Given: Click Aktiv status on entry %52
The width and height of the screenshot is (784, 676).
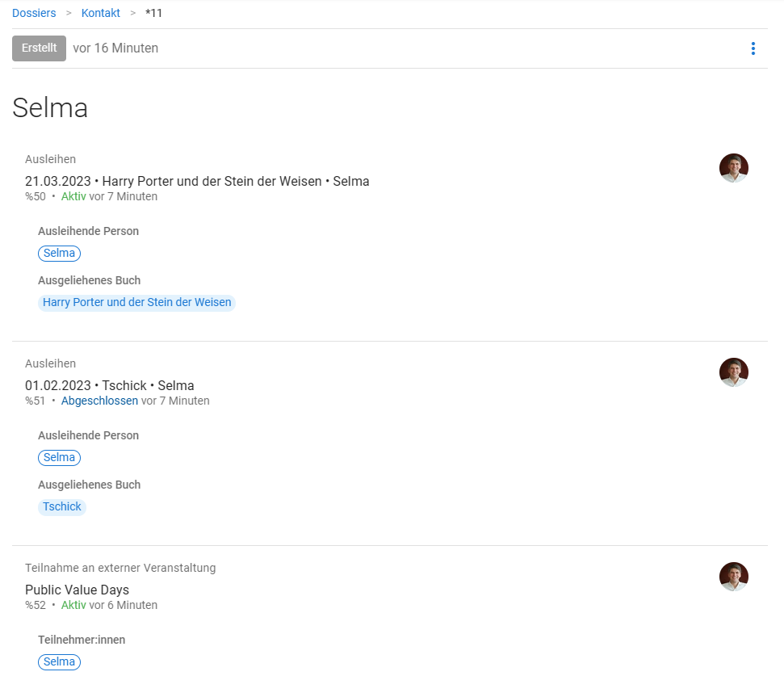Looking at the screenshot, I should [x=73, y=605].
